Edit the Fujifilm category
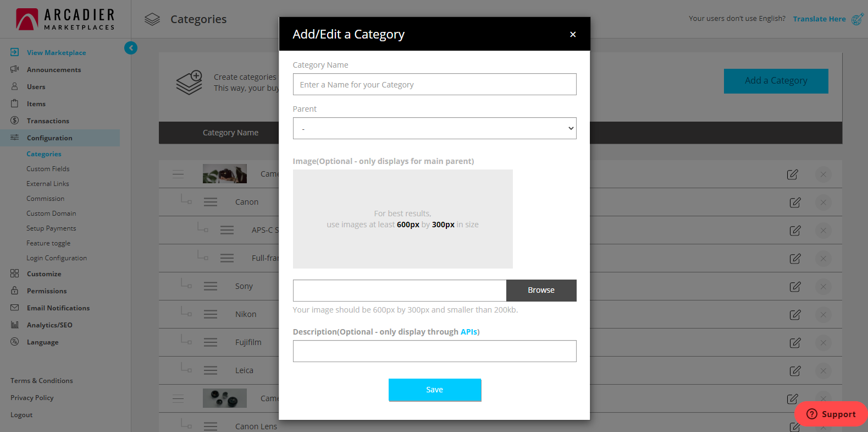868x432 pixels. pos(795,343)
